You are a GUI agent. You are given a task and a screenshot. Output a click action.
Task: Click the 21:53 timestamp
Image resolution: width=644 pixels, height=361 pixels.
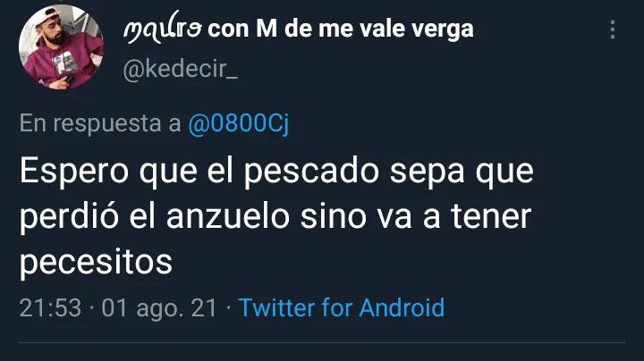50,307
